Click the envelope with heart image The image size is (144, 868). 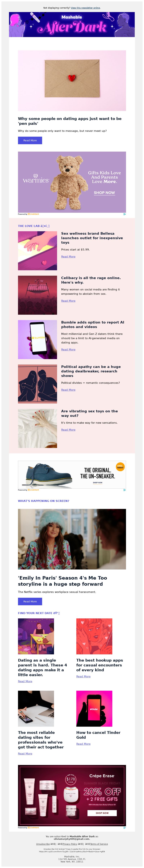tap(72, 81)
